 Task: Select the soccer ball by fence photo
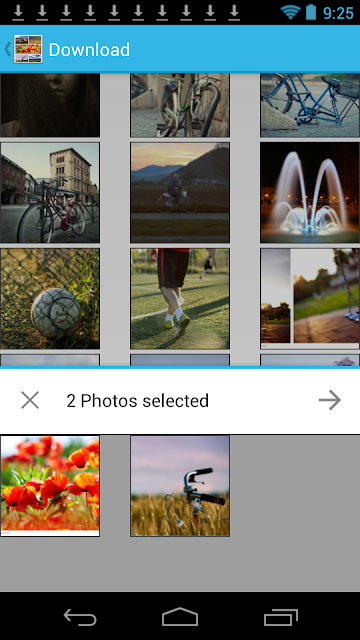click(x=50, y=299)
